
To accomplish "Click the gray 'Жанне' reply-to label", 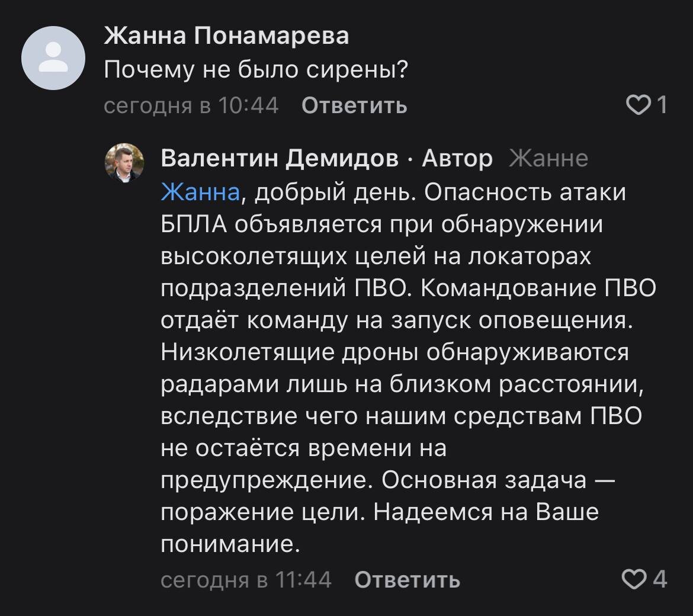I will [x=548, y=158].
